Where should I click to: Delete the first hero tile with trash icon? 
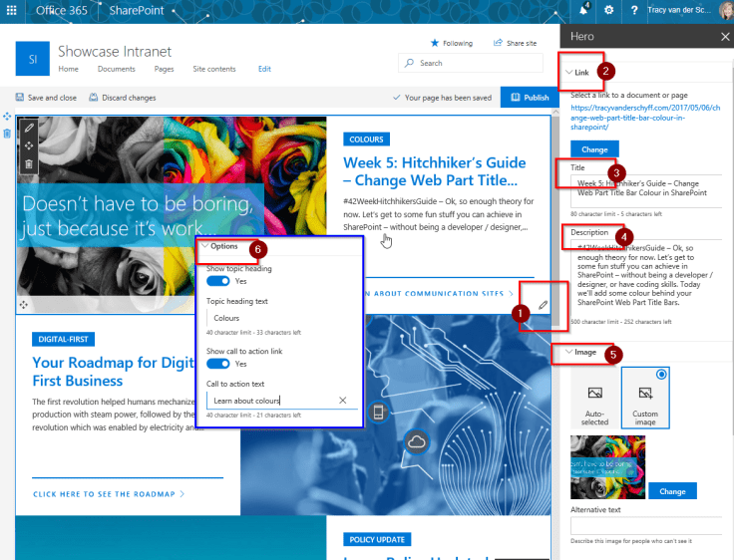(x=29, y=164)
